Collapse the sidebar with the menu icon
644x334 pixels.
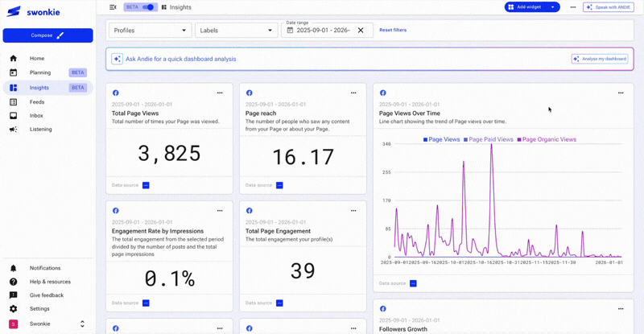(113, 7)
